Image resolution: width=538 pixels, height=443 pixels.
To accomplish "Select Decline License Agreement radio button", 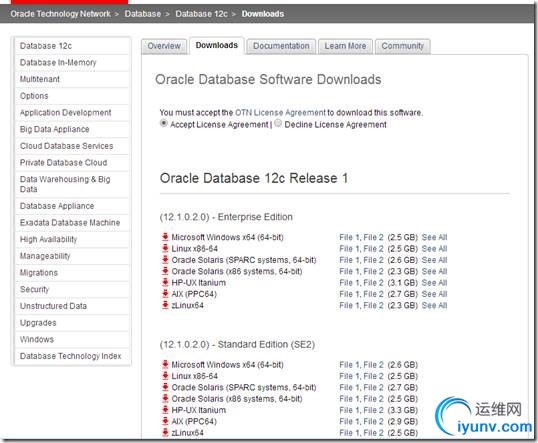I will click(x=278, y=123).
